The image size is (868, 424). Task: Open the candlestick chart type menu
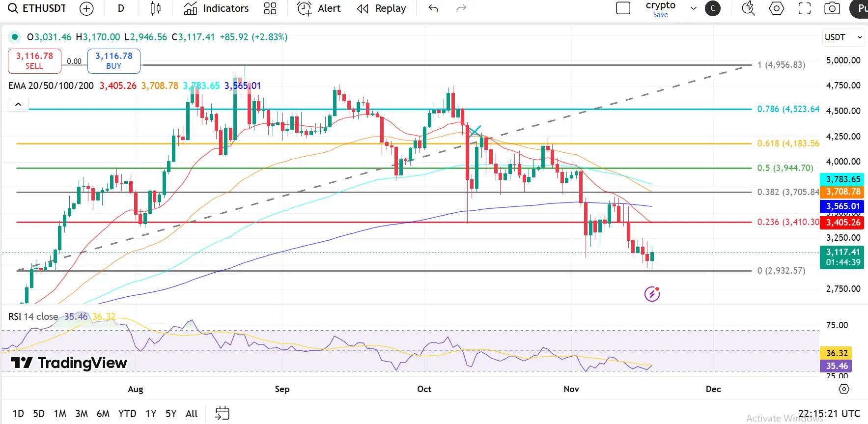[x=155, y=8]
